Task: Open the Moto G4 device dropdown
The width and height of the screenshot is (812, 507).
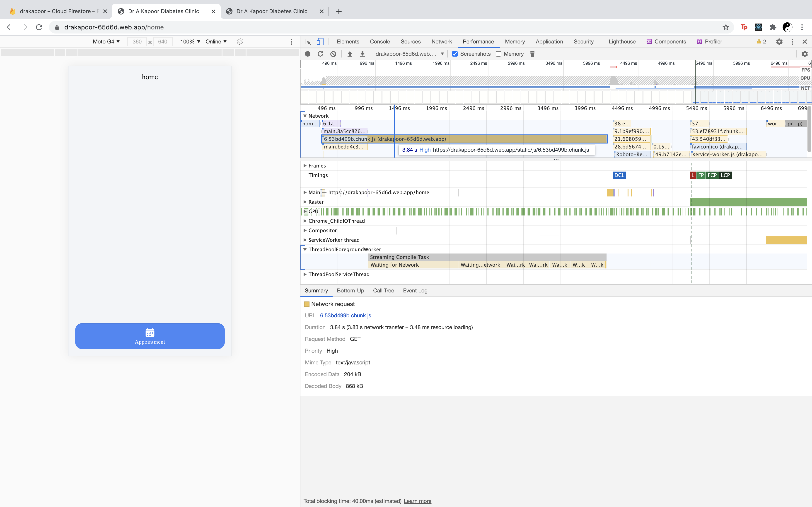Action: click(x=106, y=42)
